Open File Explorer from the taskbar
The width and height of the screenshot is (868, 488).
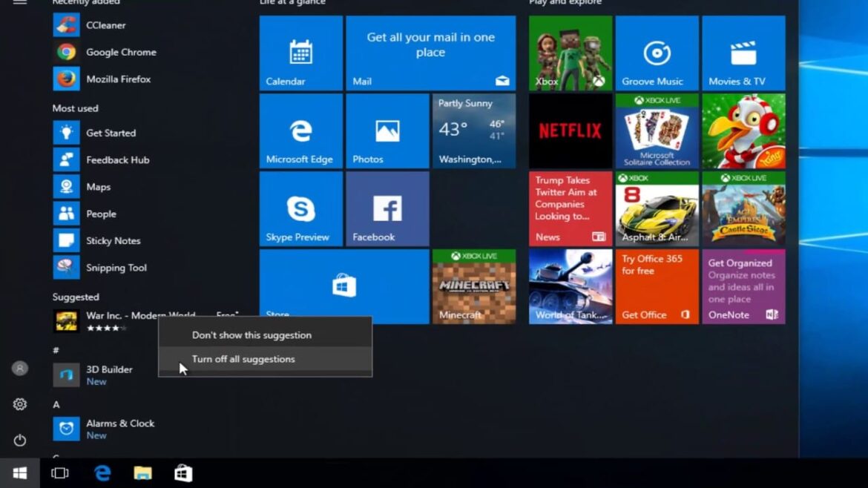coord(142,473)
